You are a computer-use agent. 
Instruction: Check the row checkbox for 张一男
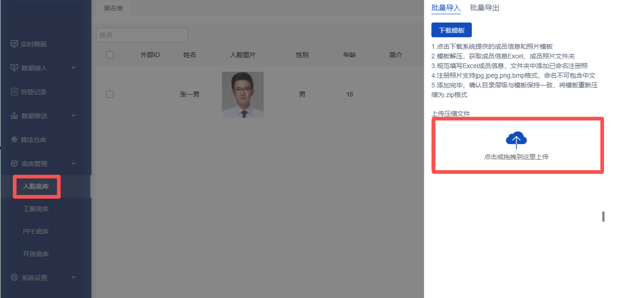click(x=110, y=94)
